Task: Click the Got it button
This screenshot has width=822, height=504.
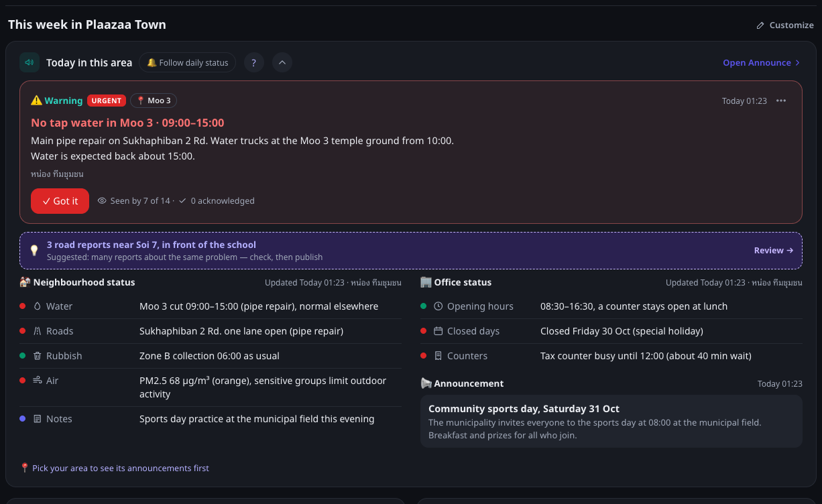Action: point(60,201)
